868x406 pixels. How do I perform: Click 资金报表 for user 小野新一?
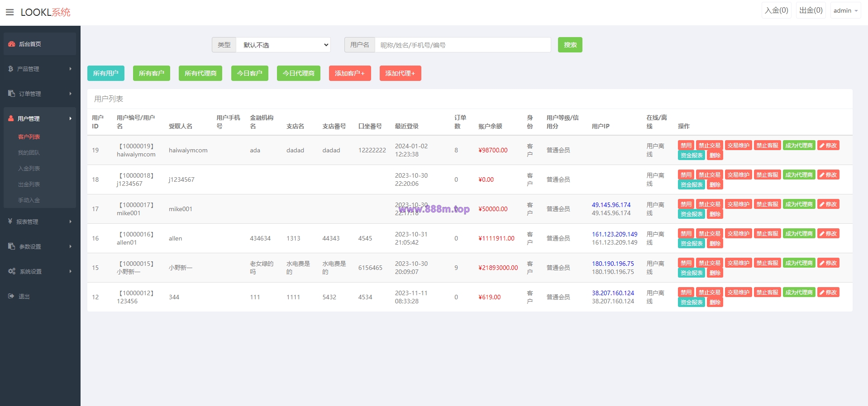tap(692, 273)
